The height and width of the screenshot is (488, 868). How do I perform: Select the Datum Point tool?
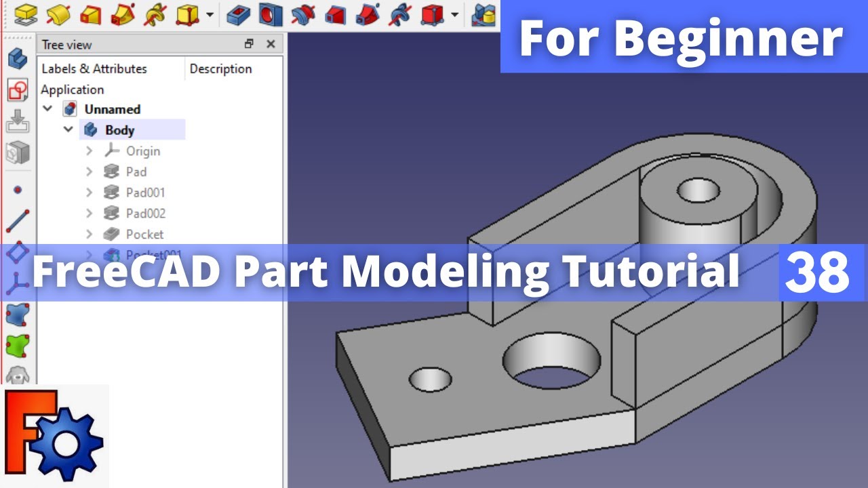(18, 190)
